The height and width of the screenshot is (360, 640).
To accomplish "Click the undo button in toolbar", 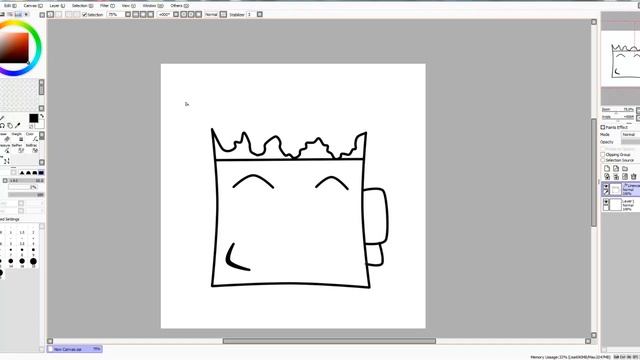I will click(x=50, y=14).
